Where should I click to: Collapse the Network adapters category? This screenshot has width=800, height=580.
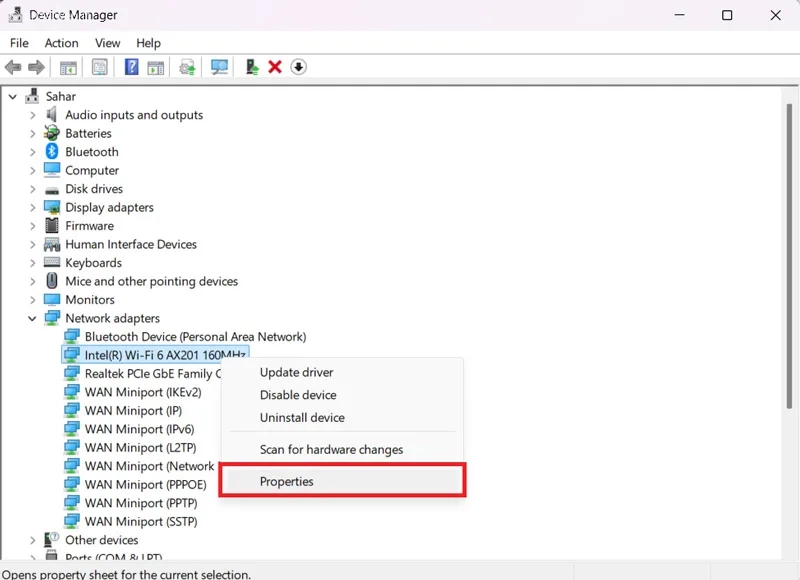click(x=32, y=318)
